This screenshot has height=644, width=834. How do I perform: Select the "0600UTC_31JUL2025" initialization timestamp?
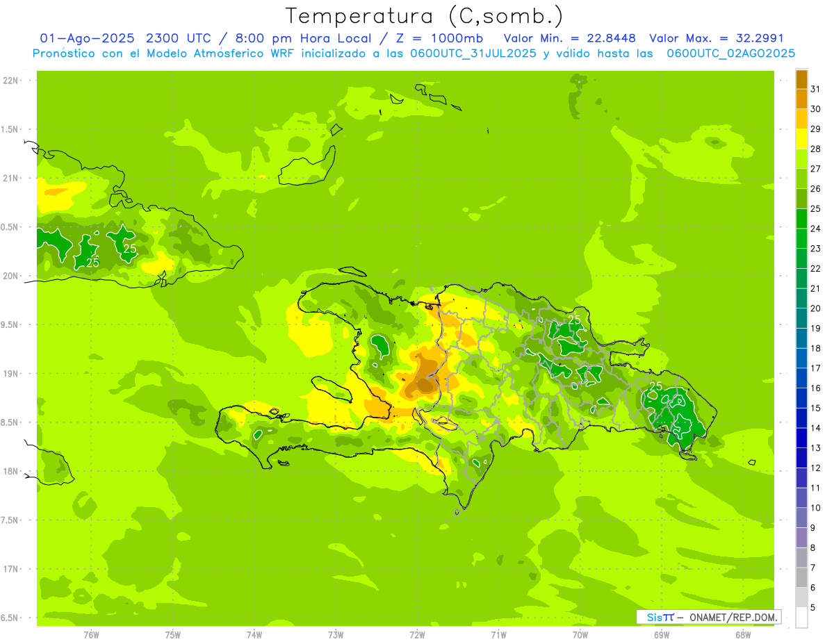point(473,53)
